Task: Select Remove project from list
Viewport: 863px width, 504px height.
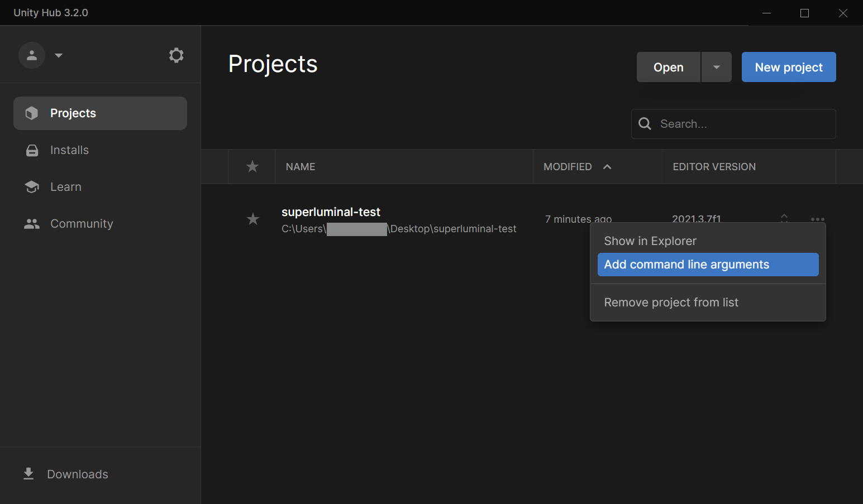Action: (671, 303)
